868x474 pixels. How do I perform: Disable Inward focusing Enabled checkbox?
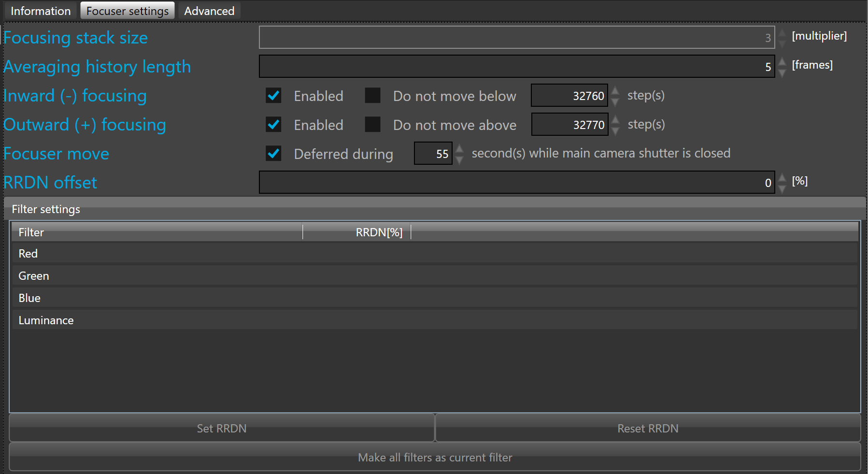coord(273,96)
